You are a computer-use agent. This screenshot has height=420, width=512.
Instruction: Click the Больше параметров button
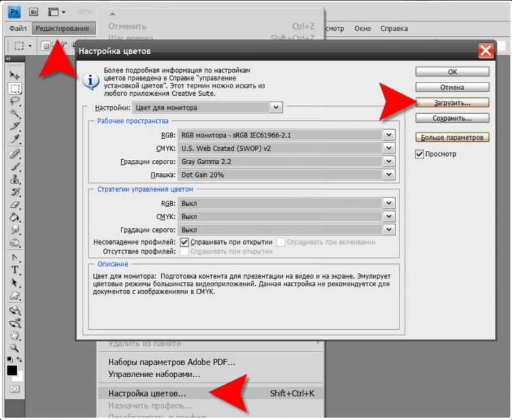(452, 137)
